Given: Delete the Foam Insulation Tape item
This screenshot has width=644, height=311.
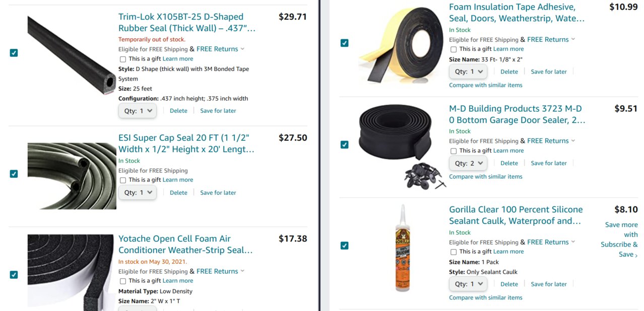Looking at the screenshot, I should tap(509, 71).
